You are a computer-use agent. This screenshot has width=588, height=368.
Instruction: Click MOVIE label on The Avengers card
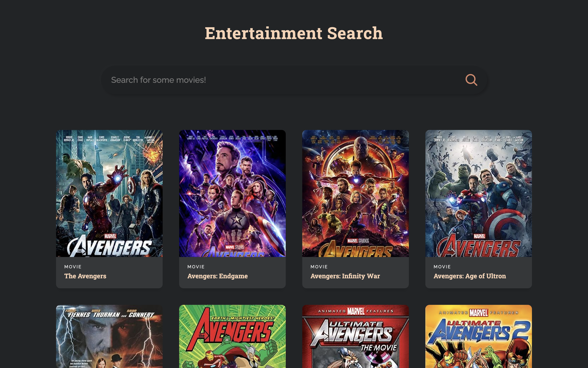click(73, 267)
